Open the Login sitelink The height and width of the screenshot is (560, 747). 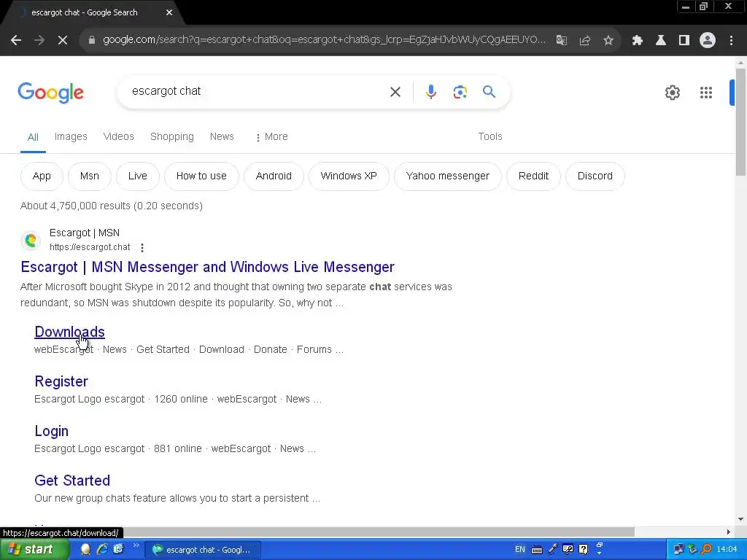point(52,431)
